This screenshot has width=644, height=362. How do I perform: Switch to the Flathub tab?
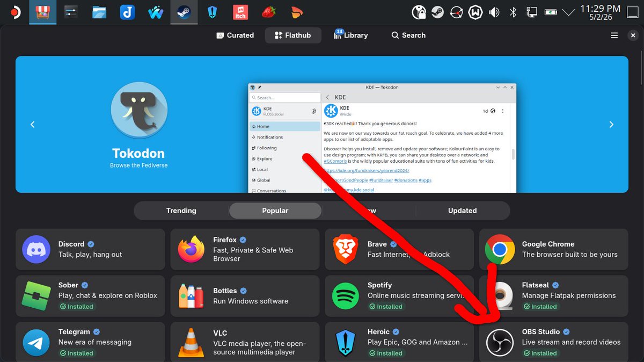point(292,35)
